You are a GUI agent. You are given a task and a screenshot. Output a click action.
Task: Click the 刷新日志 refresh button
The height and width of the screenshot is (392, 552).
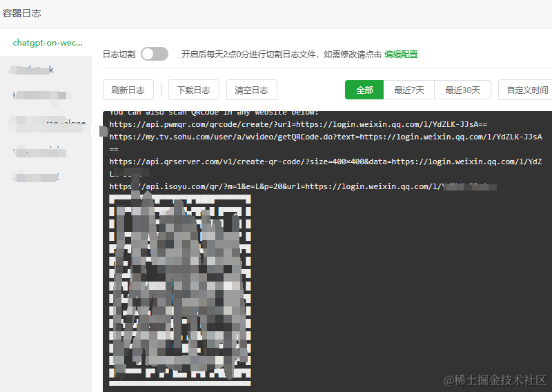tap(128, 90)
